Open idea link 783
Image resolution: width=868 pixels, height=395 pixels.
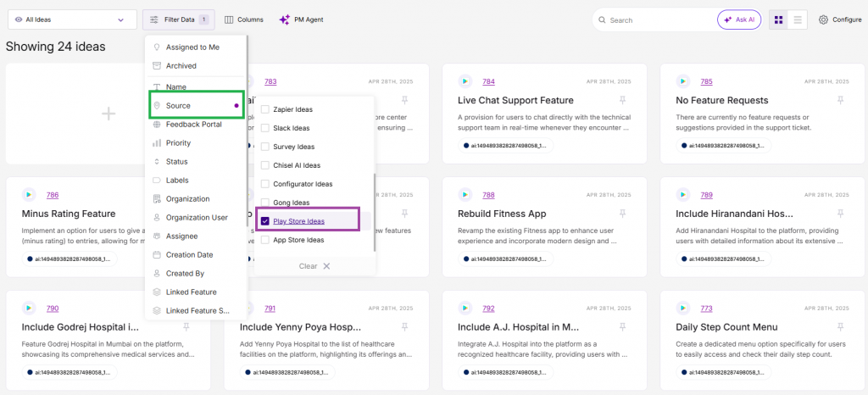pyautogui.click(x=270, y=81)
